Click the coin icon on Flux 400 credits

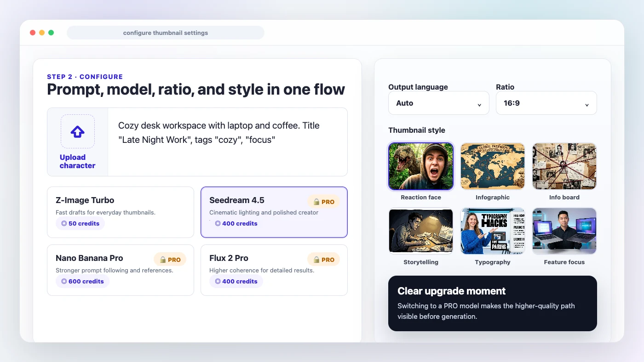(218, 281)
